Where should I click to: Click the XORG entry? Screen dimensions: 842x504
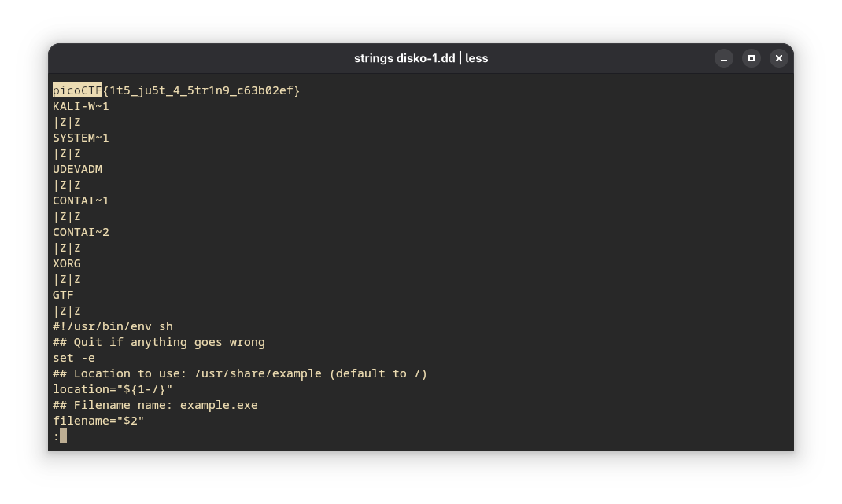coord(67,263)
